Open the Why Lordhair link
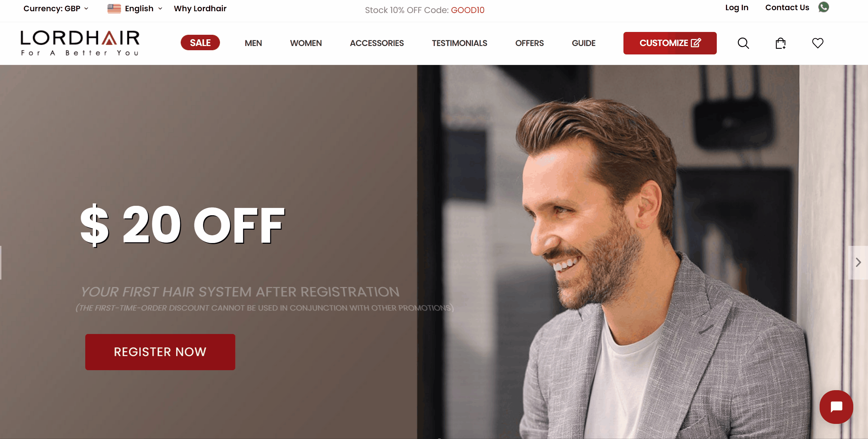 click(x=200, y=8)
